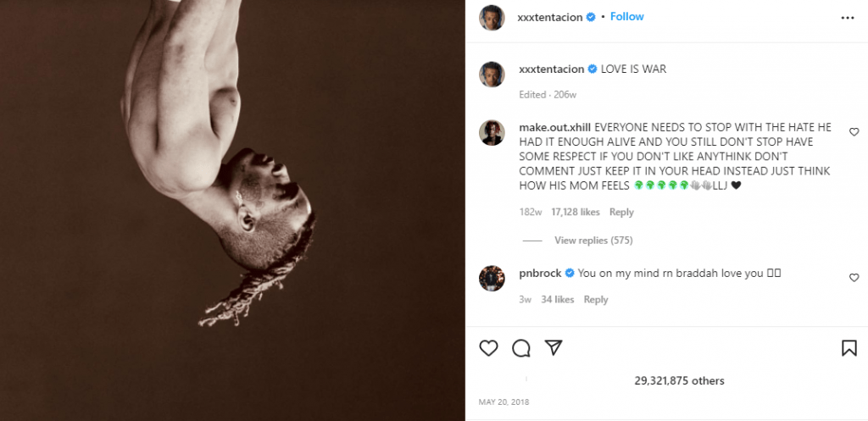Click the upside-down portrait post image
The height and width of the screenshot is (421, 868).
click(232, 210)
